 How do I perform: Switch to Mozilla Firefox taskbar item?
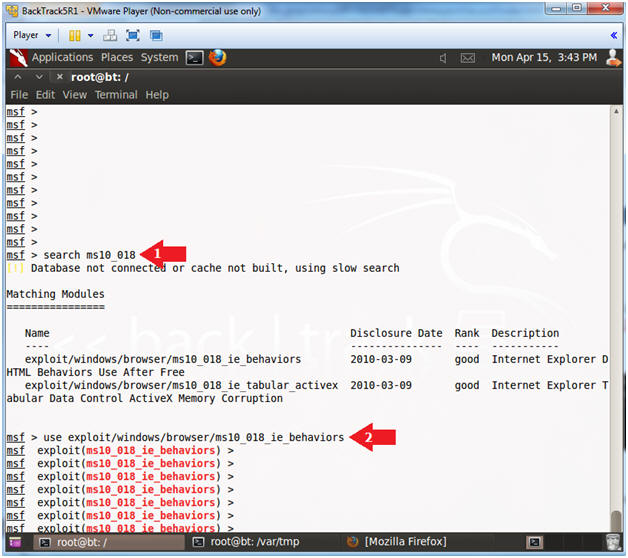[396, 542]
